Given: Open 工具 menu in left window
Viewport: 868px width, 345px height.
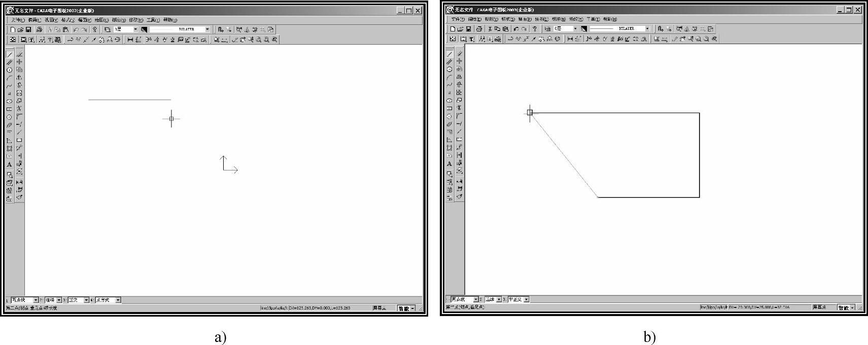Looking at the screenshot, I should coord(153,20).
